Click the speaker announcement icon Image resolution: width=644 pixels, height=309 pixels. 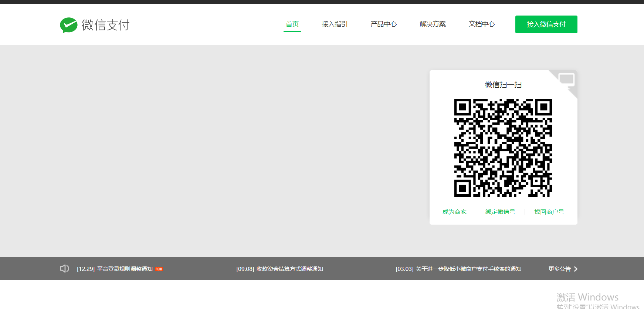tap(65, 269)
